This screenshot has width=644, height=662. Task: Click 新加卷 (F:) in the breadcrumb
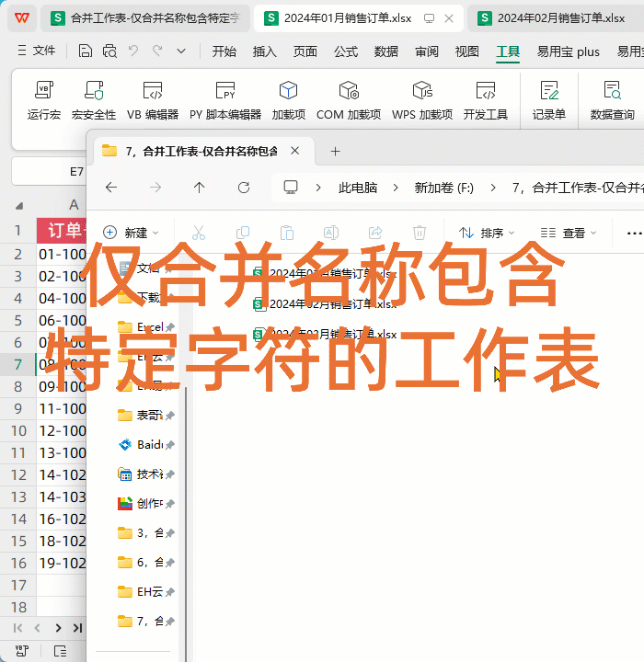(x=444, y=188)
